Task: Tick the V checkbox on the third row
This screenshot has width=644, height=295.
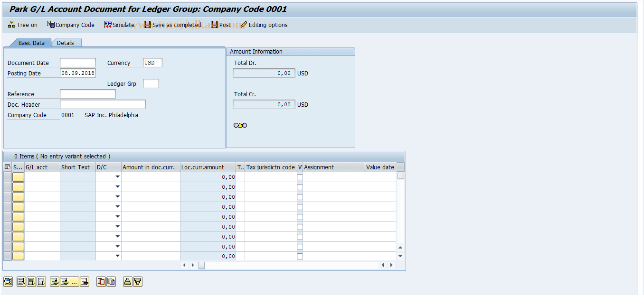Action: tap(300, 196)
